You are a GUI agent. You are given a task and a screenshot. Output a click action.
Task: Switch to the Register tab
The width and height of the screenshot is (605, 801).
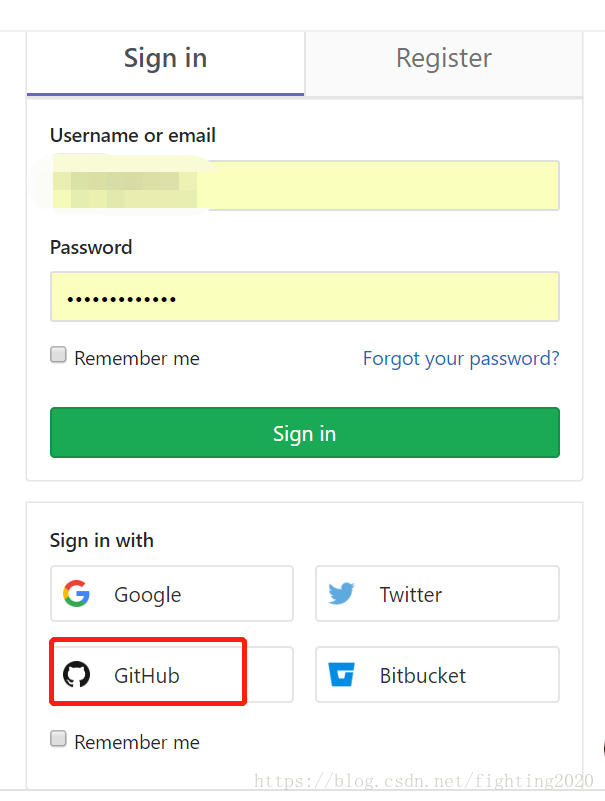pos(443,58)
